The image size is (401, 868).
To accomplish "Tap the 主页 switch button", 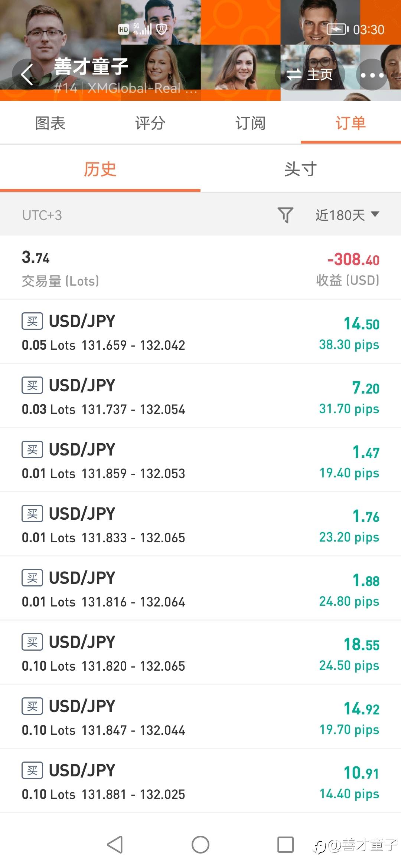I will coord(310,75).
